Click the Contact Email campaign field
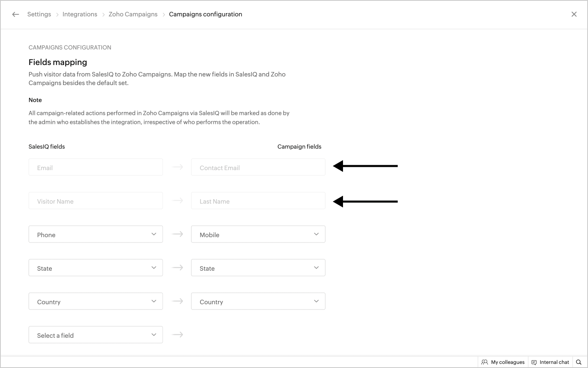This screenshot has width=588, height=368. (258, 167)
